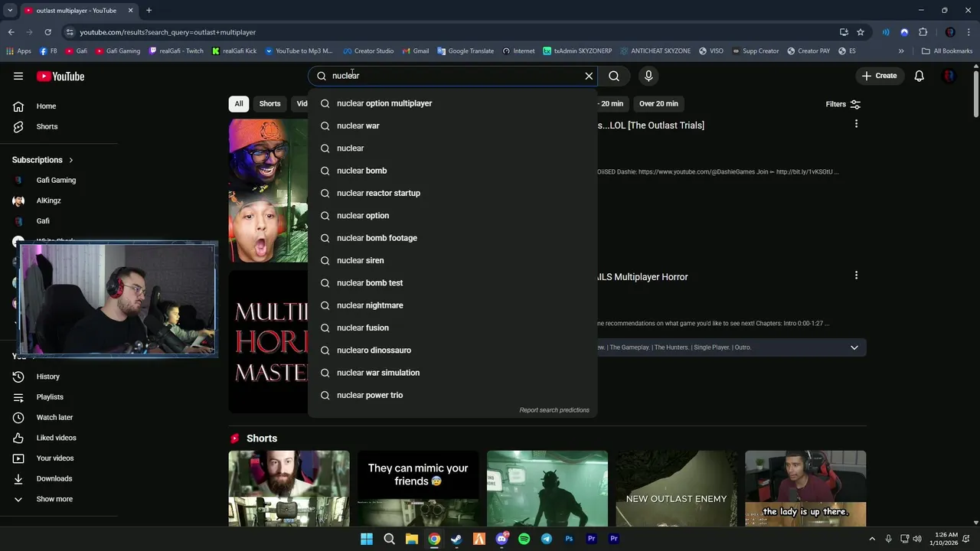
Task: Reload the page in Chrome
Action: coord(47,32)
